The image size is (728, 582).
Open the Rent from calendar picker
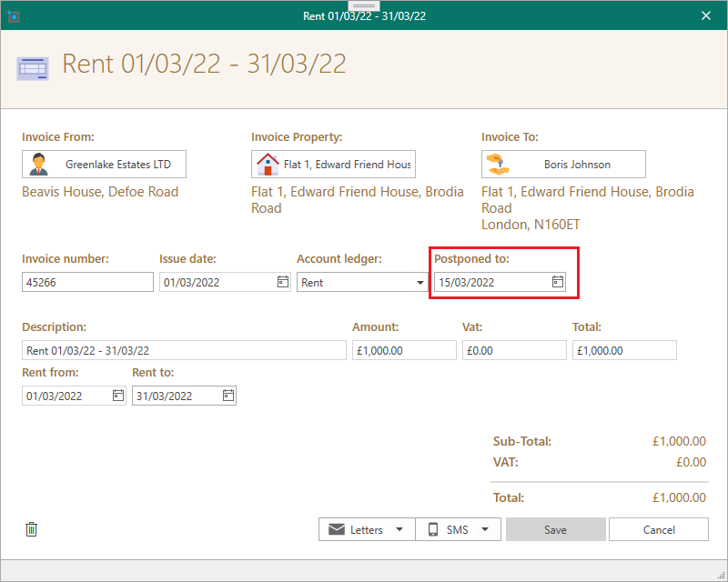[x=118, y=396]
